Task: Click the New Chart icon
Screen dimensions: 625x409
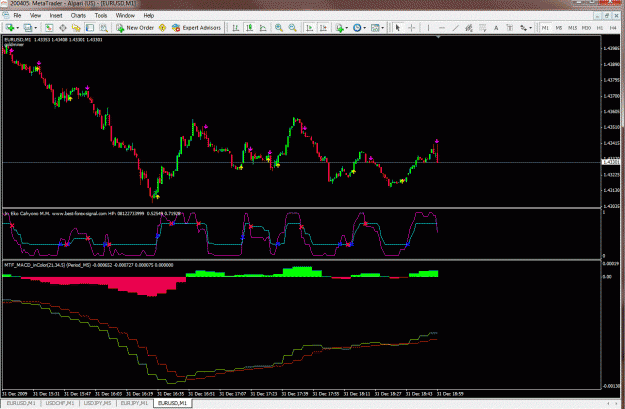Action: [9, 28]
